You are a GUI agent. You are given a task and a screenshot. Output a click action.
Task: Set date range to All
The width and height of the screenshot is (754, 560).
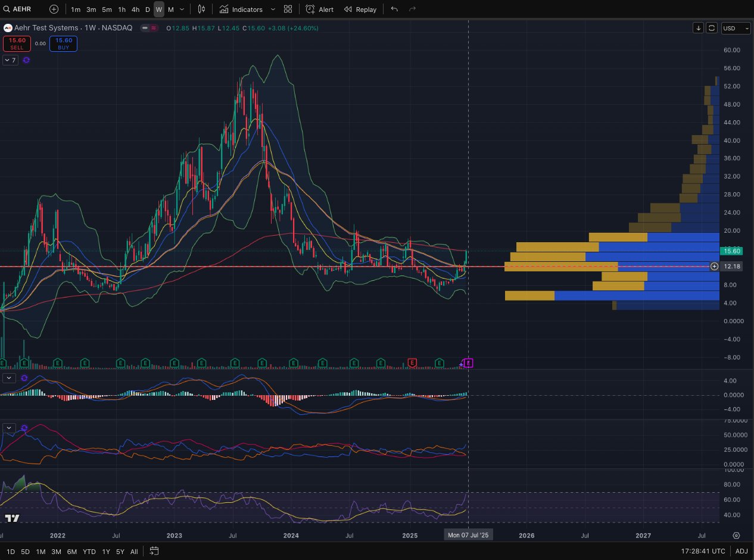tap(134, 552)
